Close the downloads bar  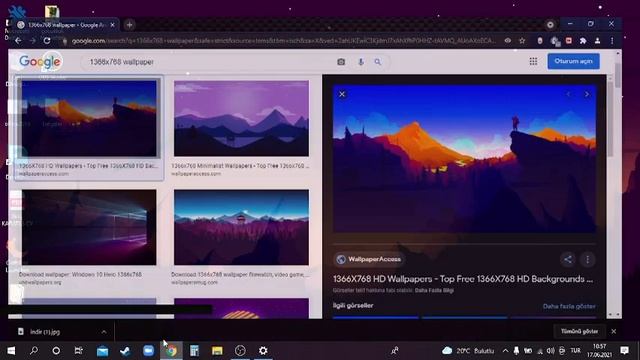coord(613,331)
